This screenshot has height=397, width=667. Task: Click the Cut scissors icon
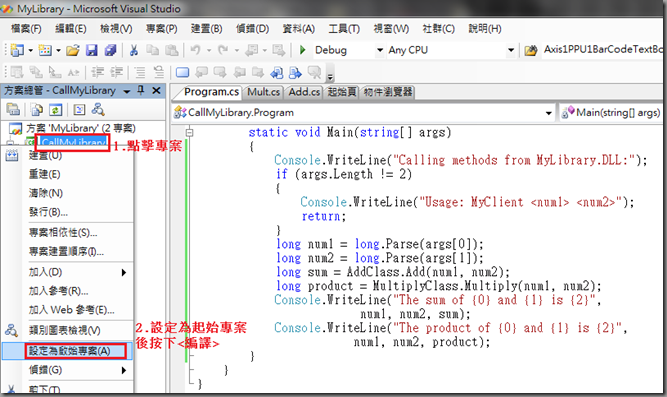pos(134,50)
